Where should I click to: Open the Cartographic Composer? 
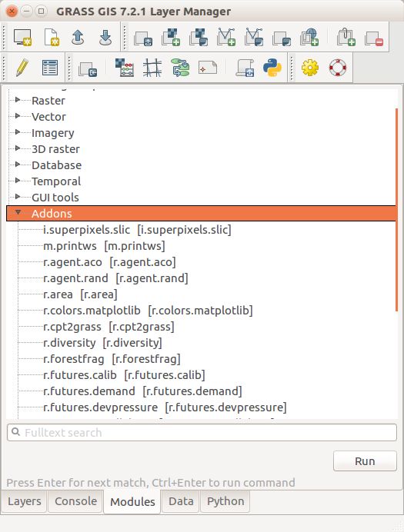pos(208,67)
